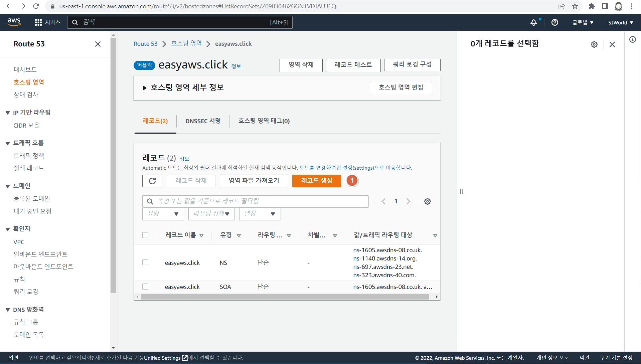Open Dashboard in the sidebar
This screenshot has height=364, width=641.
tap(25, 69)
